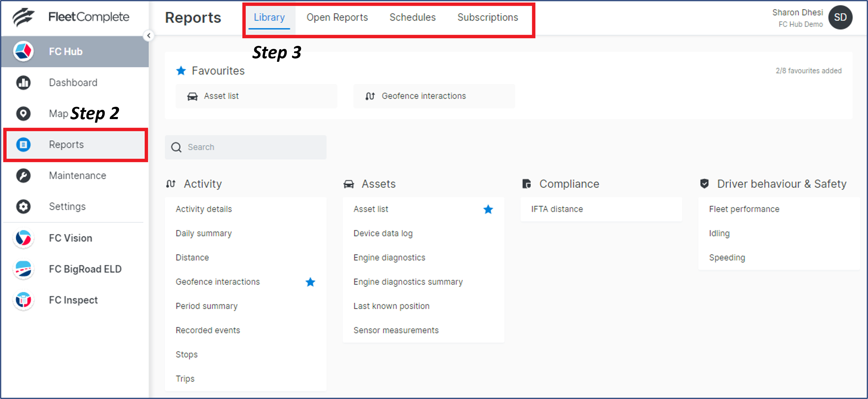Open Map via the location pin icon
This screenshot has height=399, width=868.
(x=23, y=113)
